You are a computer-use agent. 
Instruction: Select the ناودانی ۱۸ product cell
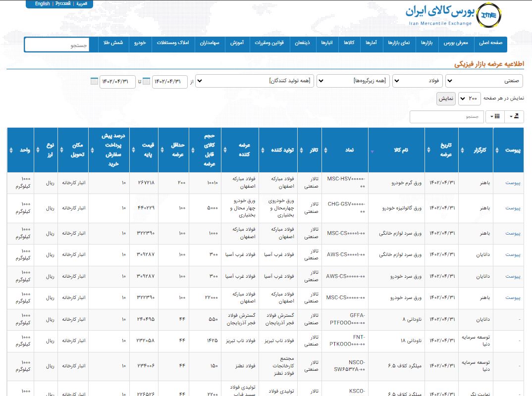tap(396, 341)
